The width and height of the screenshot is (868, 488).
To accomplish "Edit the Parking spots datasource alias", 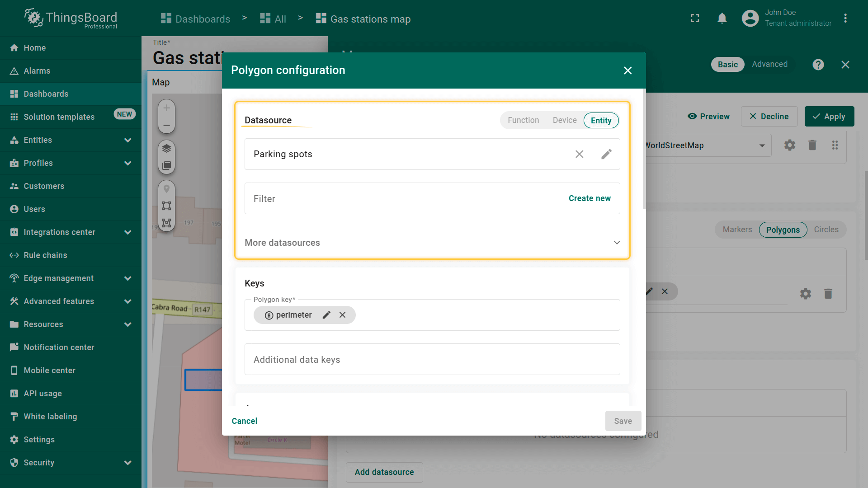I will tap(606, 154).
